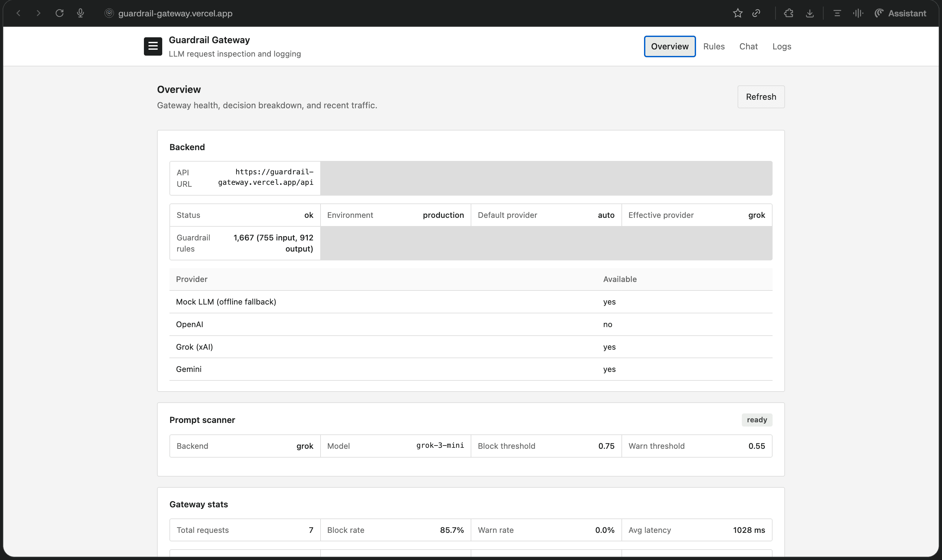942x560 pixels.
Task: Reload the page with the refresh icon
Action: click(60, 13)
